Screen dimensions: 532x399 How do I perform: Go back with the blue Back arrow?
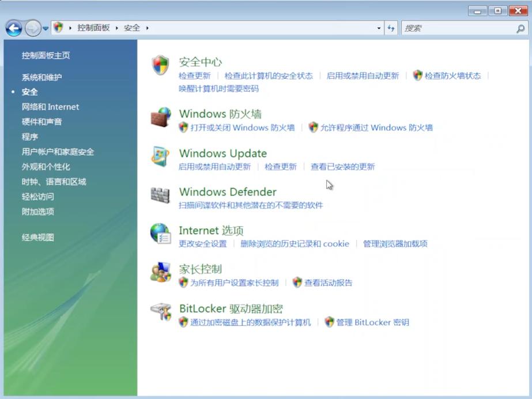[x=14, y=28]
